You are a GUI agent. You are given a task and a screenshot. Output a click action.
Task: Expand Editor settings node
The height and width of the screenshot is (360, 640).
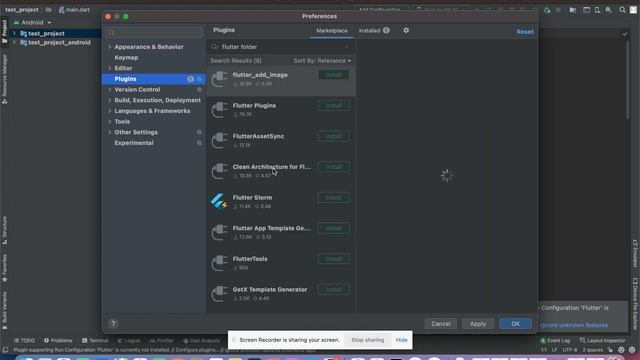pos(110,68)
